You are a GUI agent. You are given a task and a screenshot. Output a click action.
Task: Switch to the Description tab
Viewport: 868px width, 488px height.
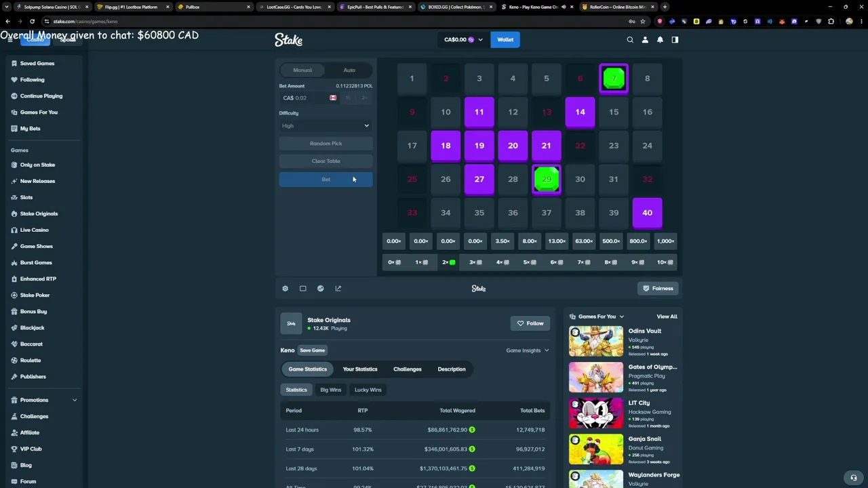coord(452,369)
